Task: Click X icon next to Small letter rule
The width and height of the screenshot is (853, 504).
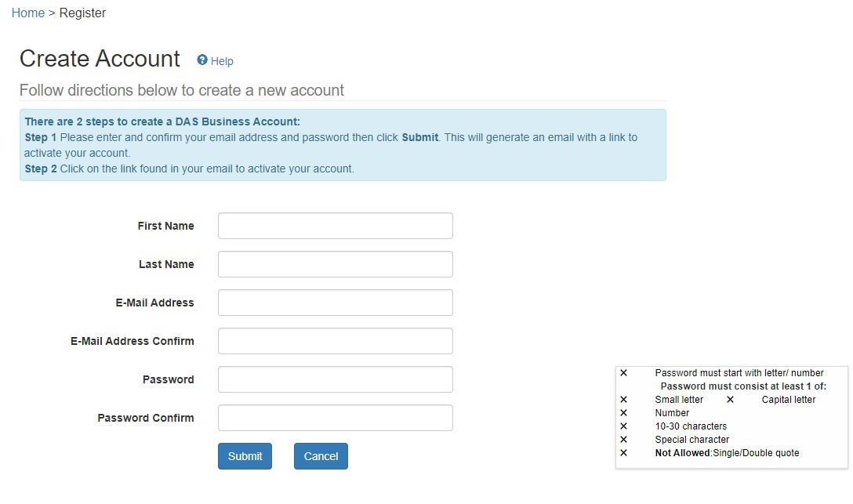Action: point(623,400)
